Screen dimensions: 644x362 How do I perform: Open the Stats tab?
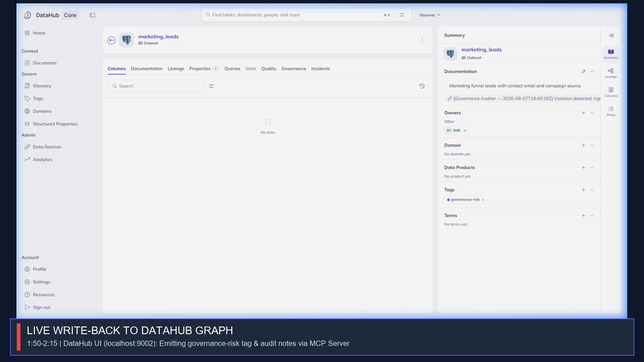pyautogui.click(x=251, y=69)
